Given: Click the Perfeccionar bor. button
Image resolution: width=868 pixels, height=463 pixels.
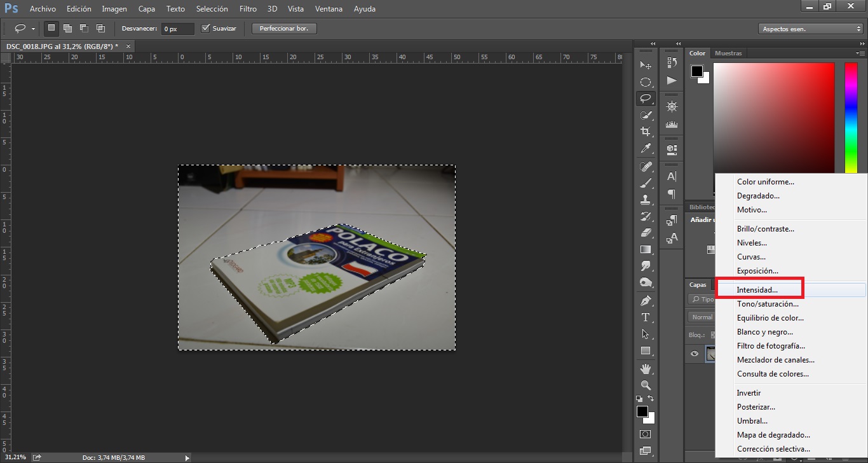Looking at the screenshot, I should (284, 29).
